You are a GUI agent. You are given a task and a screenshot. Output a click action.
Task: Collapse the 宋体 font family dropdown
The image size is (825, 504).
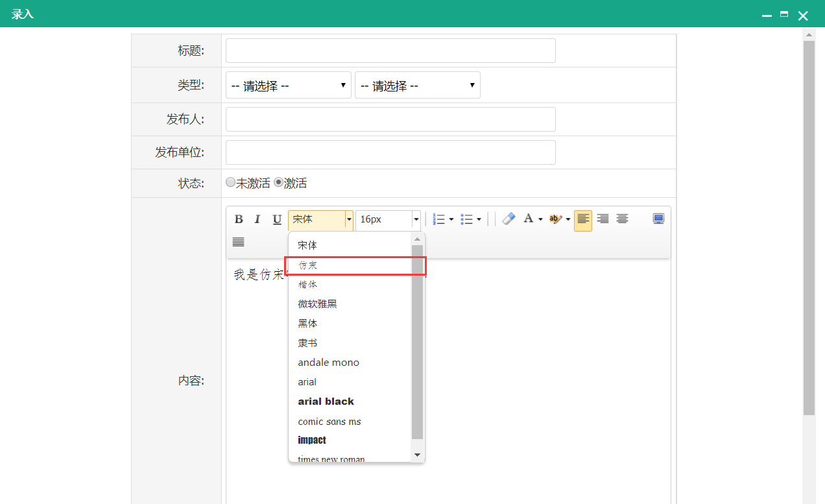coord(349,220)
